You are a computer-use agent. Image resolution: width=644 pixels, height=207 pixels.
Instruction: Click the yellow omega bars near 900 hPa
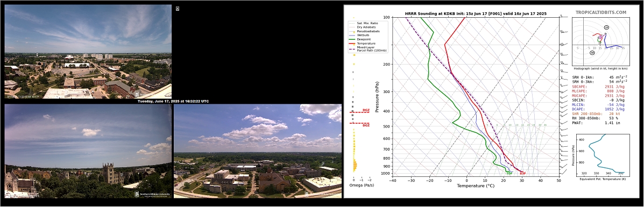(x=355, y=166)
